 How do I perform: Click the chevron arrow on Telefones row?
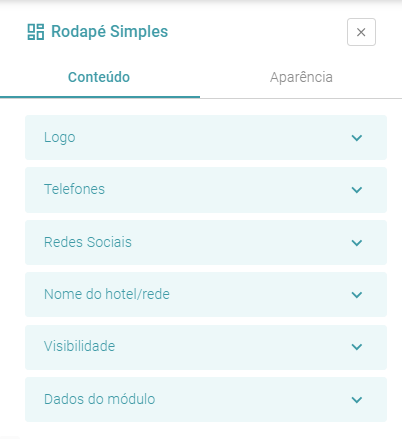point(357,190)
